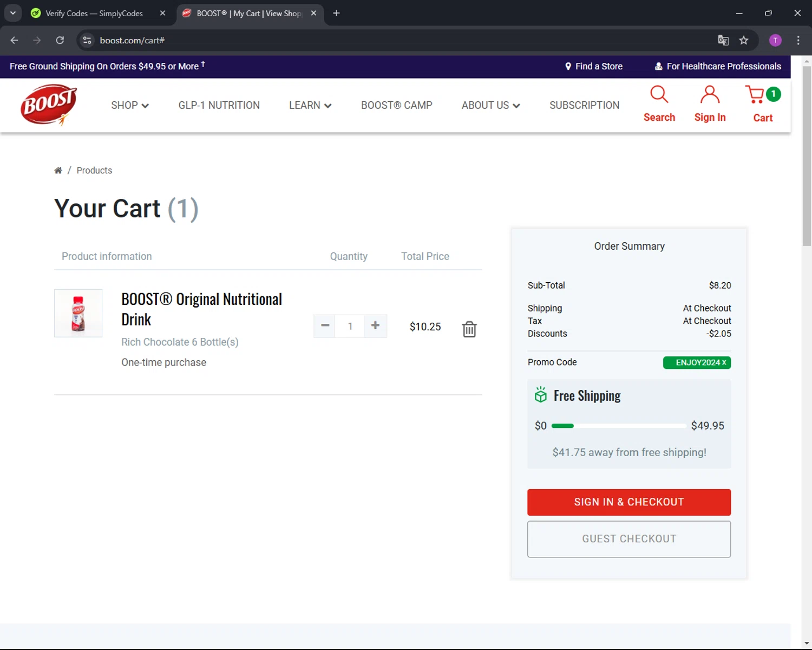Expand the LEARN dropdown
This screenshot has height=650, width=812.
310,105
